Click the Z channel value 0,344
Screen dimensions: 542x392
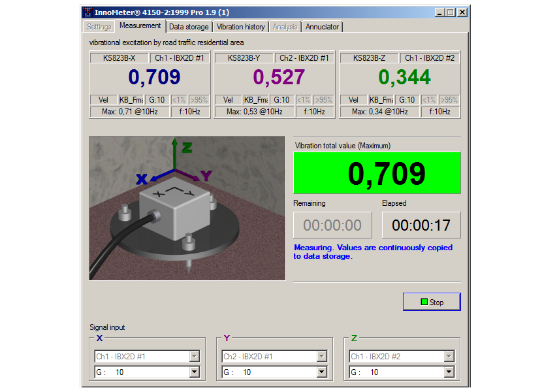click(x=404, y=77)
